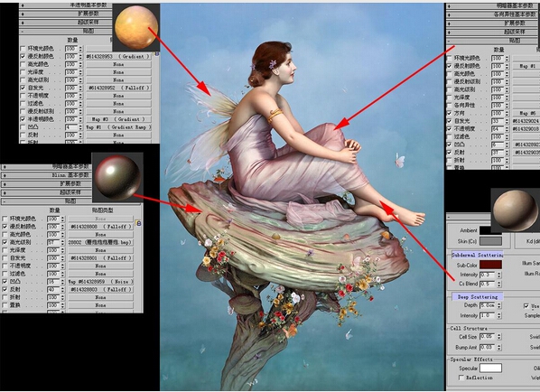
Task: Click None map slot for 高光颜色 in wing panel
Action: (x=118, y=64)
